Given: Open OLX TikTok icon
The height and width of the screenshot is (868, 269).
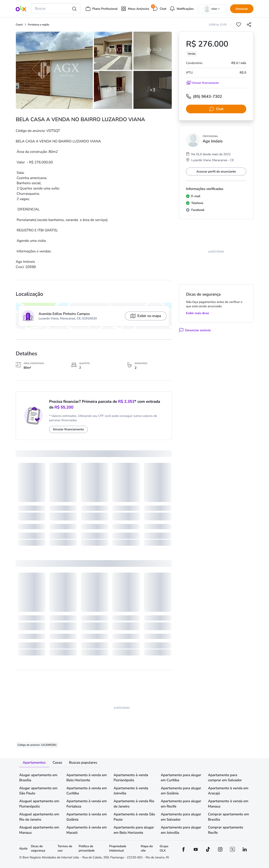Looking at the screenshot, I should [208, 849].
